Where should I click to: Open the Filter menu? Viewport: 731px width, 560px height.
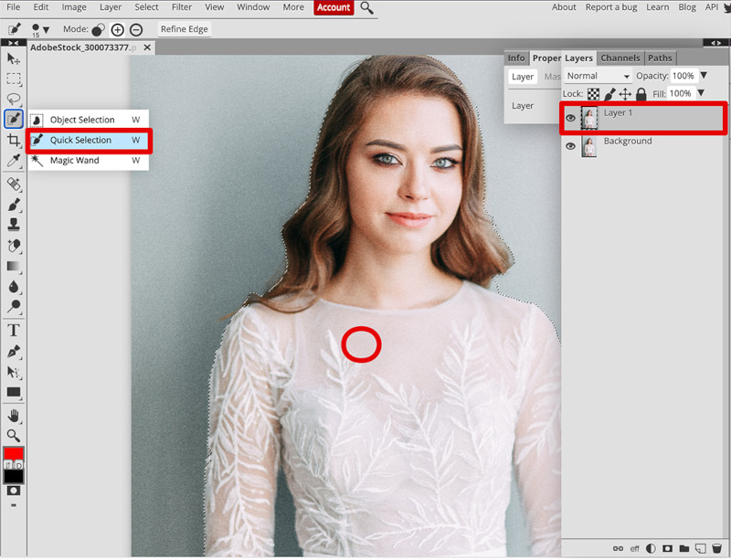pyautogui.click(x=181, y=7)
